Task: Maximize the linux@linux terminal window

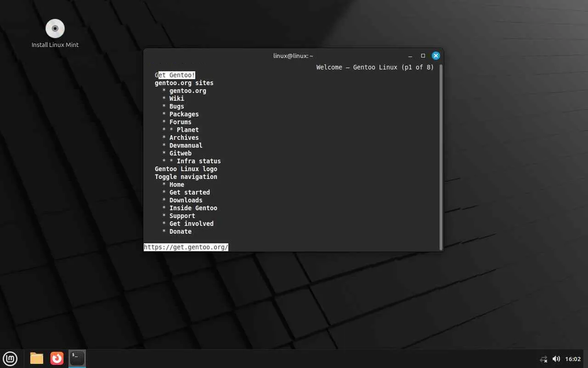Action: coord(423,56)
